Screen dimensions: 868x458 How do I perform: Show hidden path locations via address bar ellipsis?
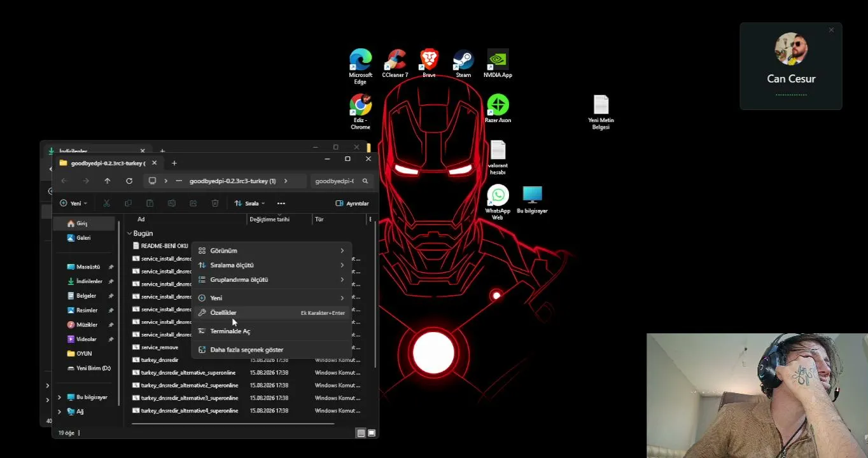[x=179, y=181]
